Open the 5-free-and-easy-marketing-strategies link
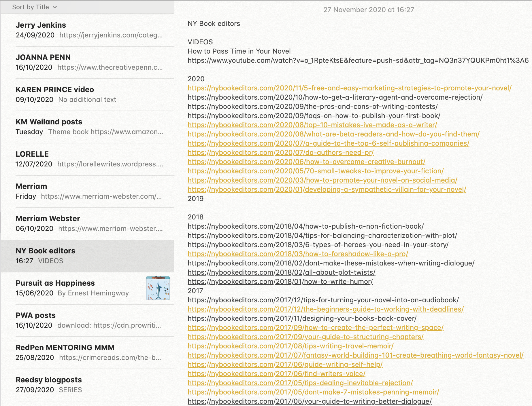This screenshot has height=406, width=532. [350, 88]
